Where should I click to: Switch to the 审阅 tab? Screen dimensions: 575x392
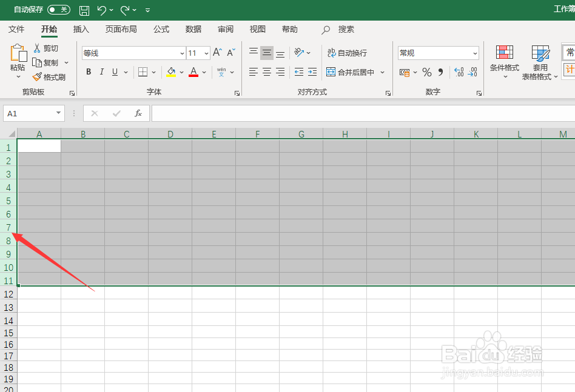coord(226,29)
